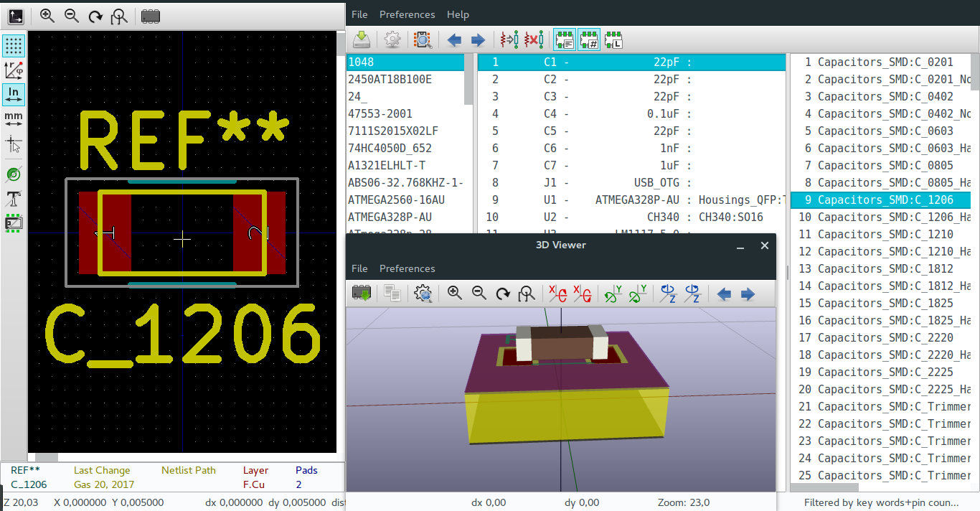Select component C7 1uF row
This screenshot has height=511, width=980.
pos(631,166)
